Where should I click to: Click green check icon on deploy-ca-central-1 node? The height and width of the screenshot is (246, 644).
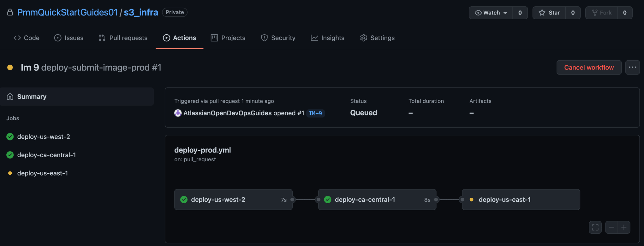[x=328, y=200]
